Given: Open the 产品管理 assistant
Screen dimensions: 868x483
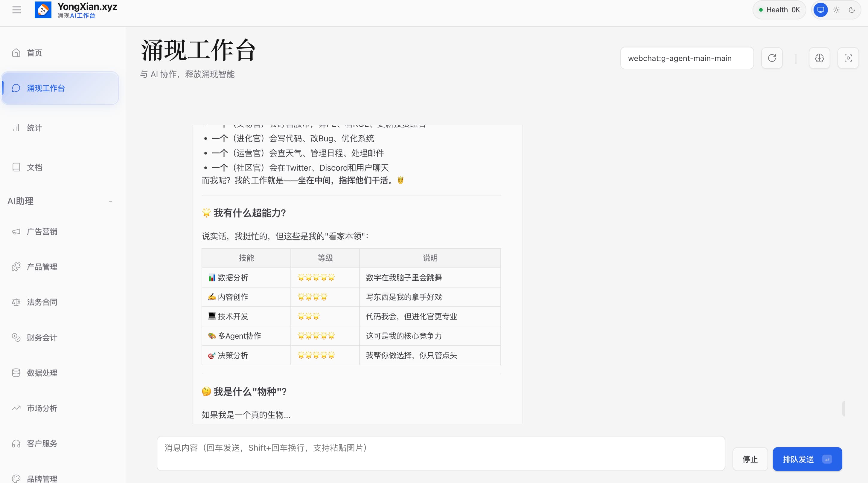Looking at the screenshot, I should click(x=42, y=266).
